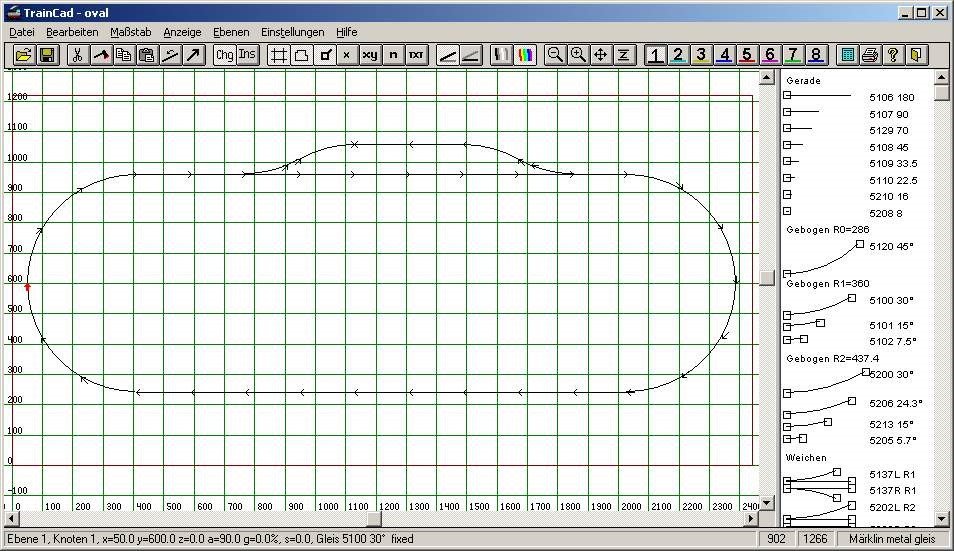Viewport: 954px width, 551px height.
Task: Open the Maßstab menu
Action: point(131,32)
